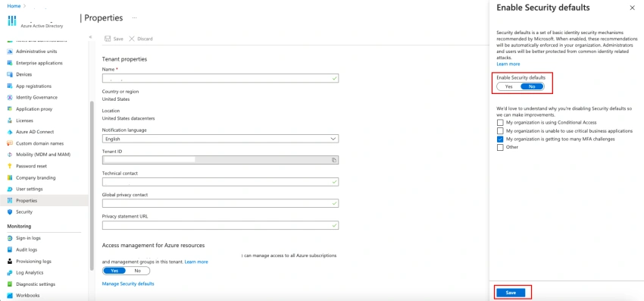Collapse the sidebar with the double-chevron

coord(90,37)
